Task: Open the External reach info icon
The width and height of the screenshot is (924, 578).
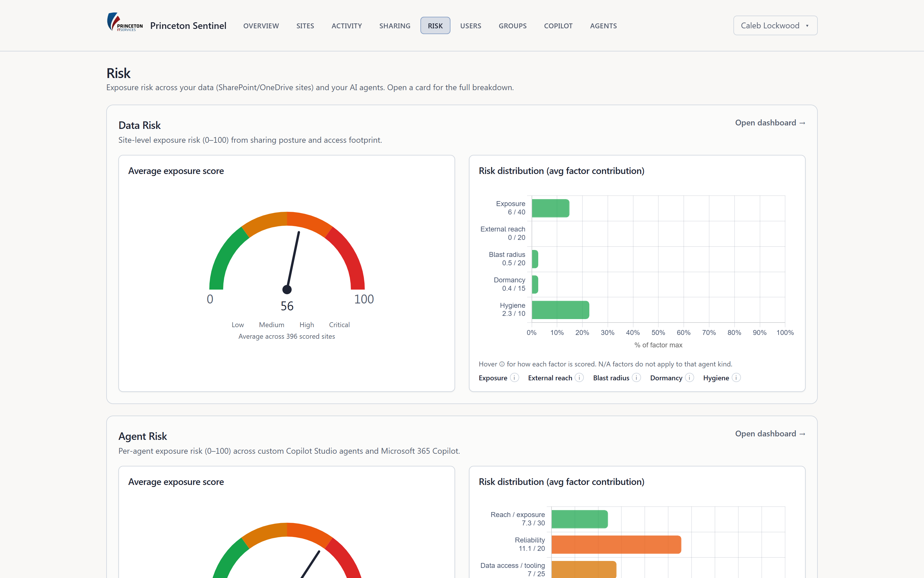Action: 579,378
